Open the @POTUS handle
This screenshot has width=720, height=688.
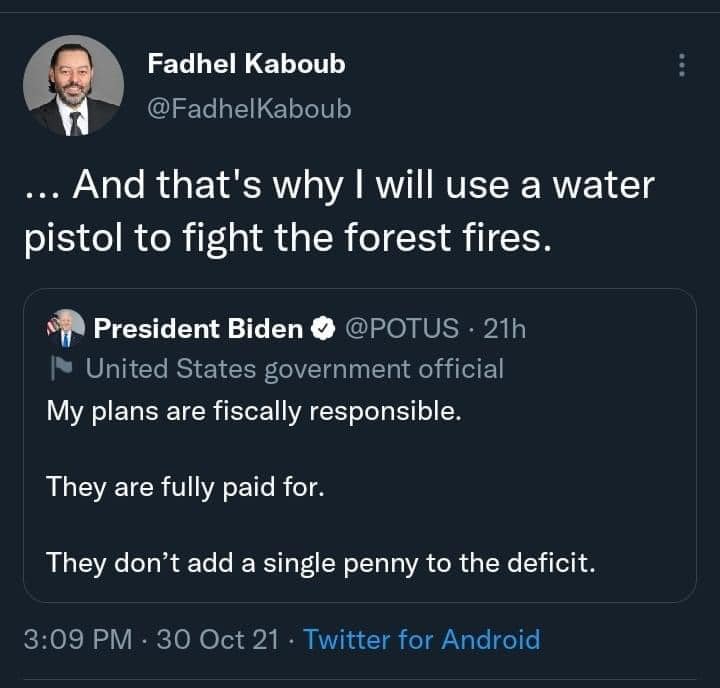403,328
